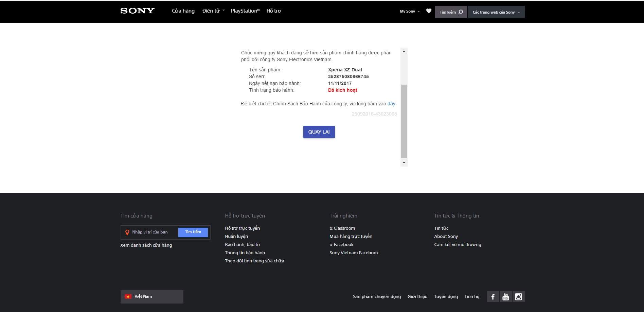Screen dimensions: 644x312
Task: Open the wishlist heart icon
Action: point(429,11)
